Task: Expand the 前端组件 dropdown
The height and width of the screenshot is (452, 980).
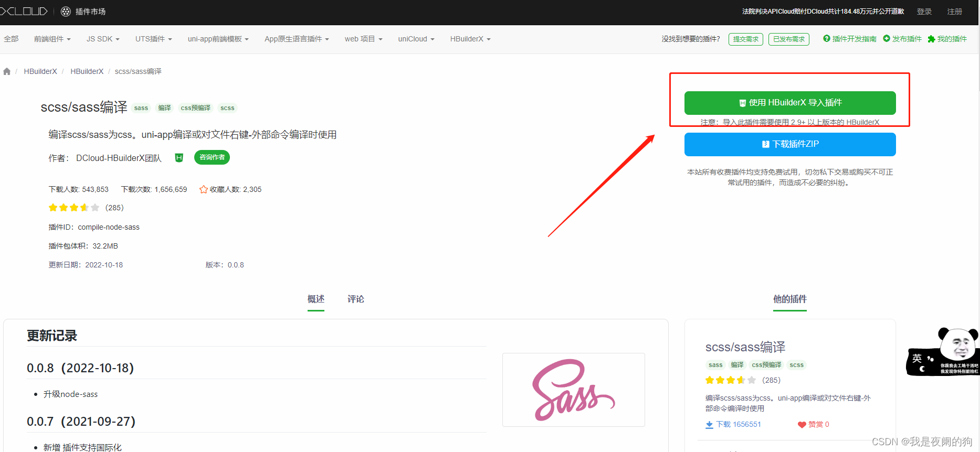Action: point(52,39)
